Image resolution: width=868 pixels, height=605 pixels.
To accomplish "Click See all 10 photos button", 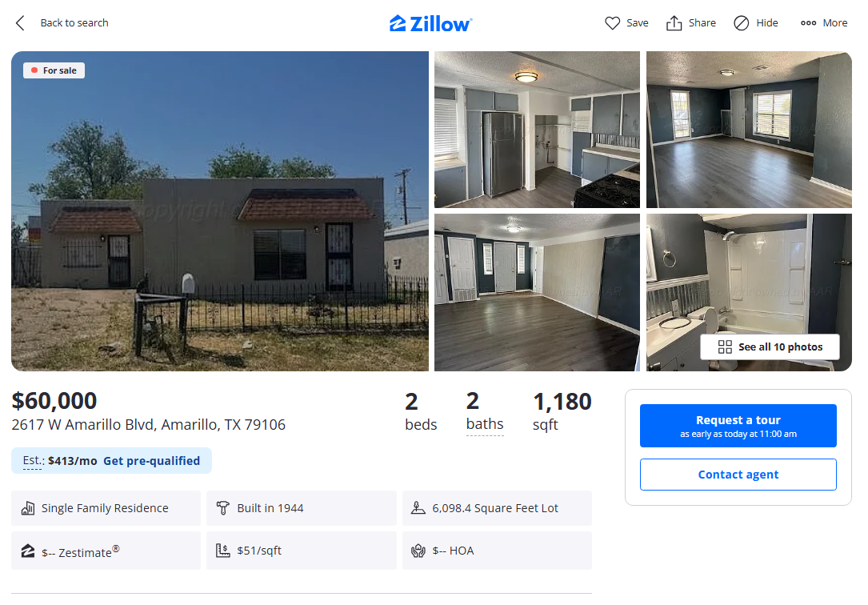I will [770, 347].
